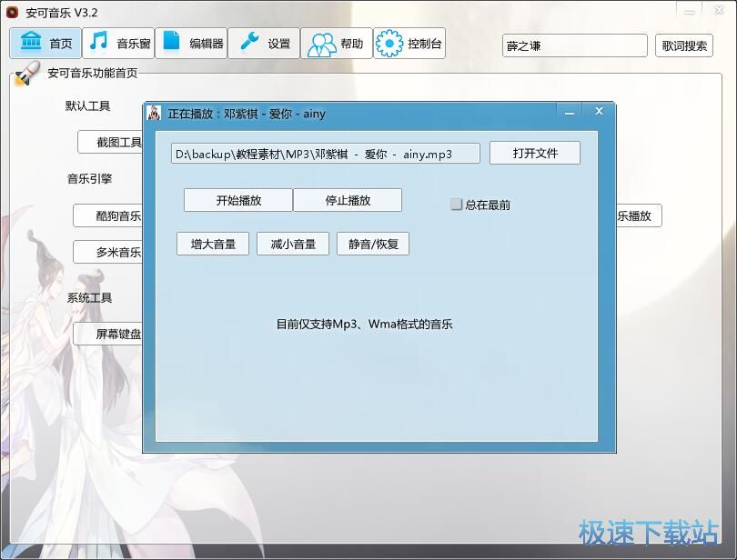Launch 酷狗音乐 engine button
737x560 pixels.
point(108,215)
